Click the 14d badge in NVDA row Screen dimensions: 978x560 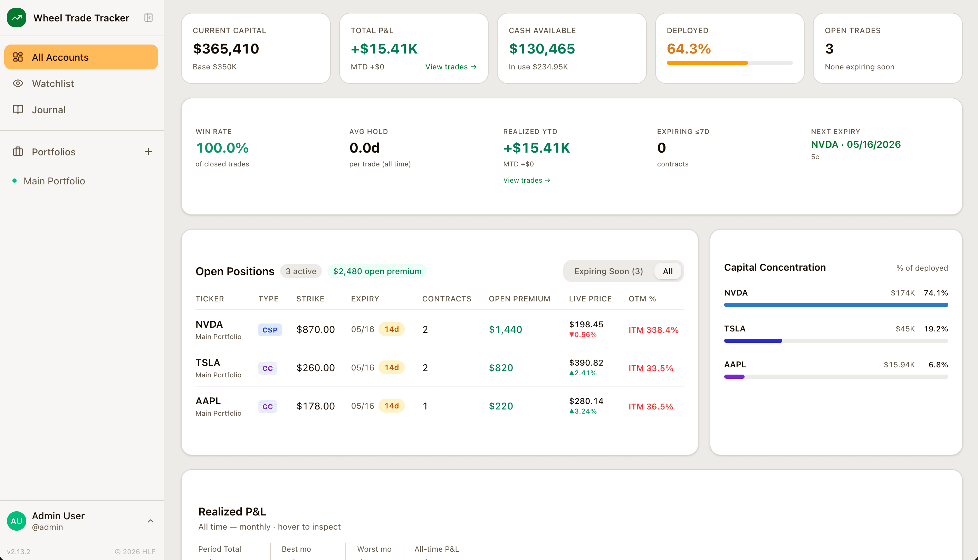pos(392,329)
